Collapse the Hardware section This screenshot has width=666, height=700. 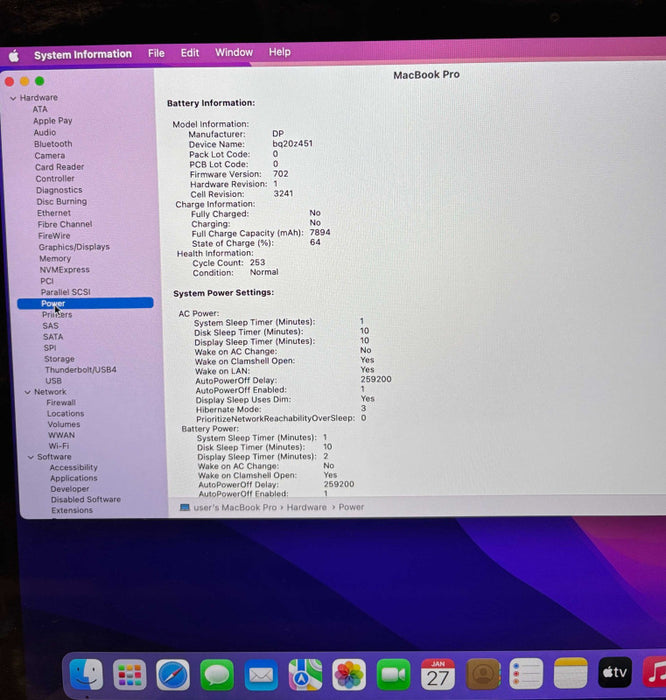click(13, 98)
